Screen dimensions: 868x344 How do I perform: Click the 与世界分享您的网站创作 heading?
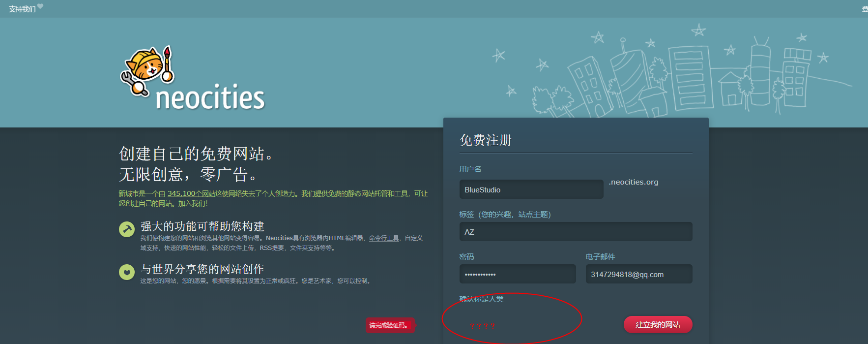coord(203,269)
